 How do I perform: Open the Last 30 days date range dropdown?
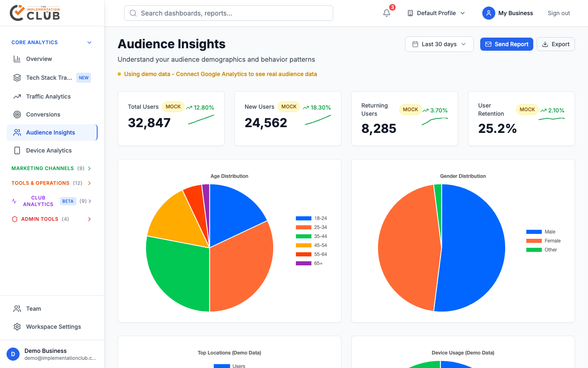(439, 44)
